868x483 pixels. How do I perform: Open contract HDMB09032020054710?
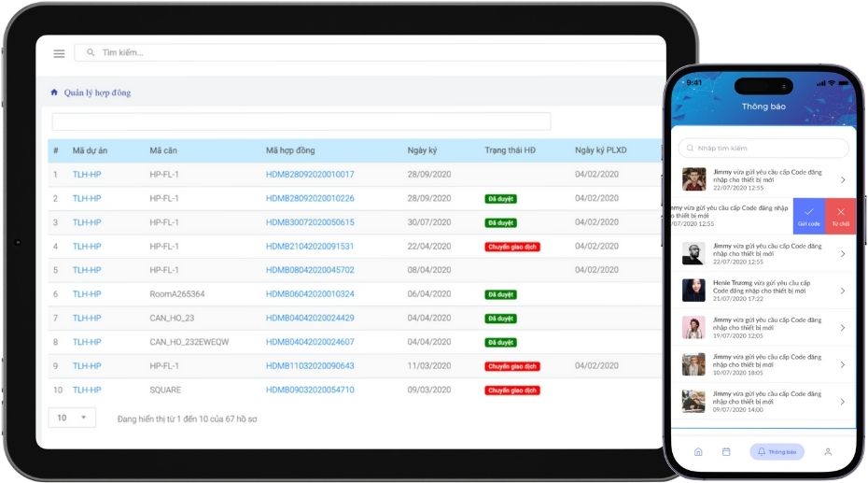pyautogui.click(x=310, y=390)
